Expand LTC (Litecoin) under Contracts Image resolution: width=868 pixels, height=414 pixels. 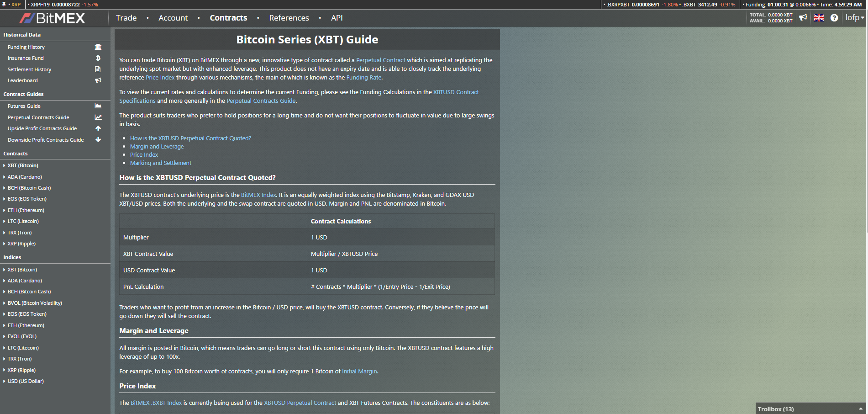[23, 221]
